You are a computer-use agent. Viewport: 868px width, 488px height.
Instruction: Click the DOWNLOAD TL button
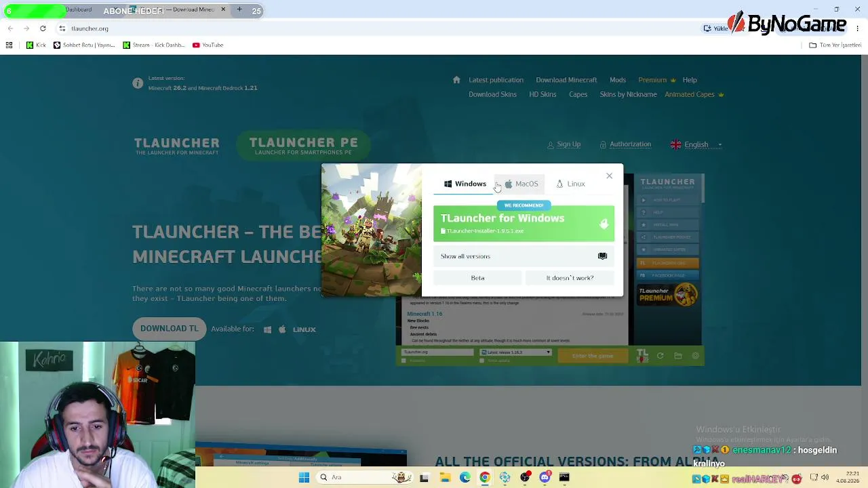pyautogui.click(x=170, y=329)
